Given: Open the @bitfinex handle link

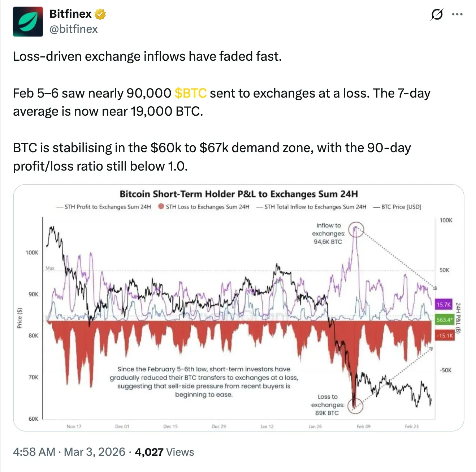Looking at the screenshot, I should click(x=73, y=29).
